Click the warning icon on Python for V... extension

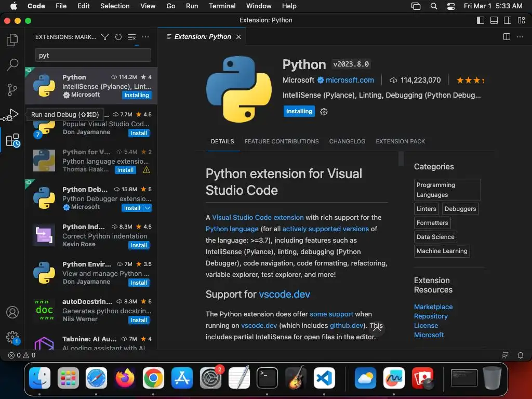pyautogui.click(x=146, y=170)
